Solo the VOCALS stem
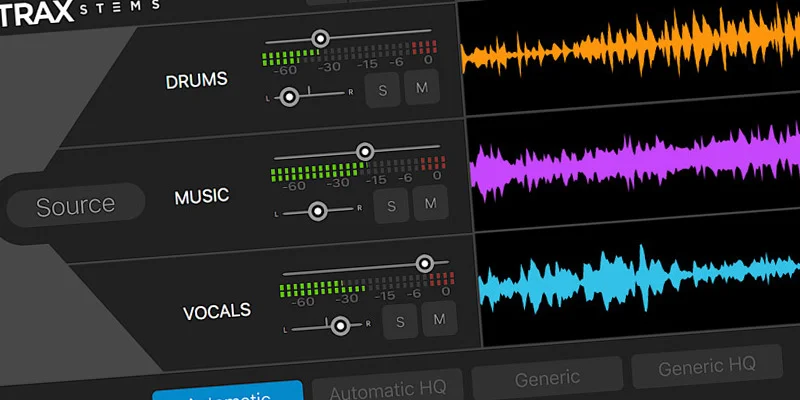The image size is (800, 400). [x=400, y=321]
